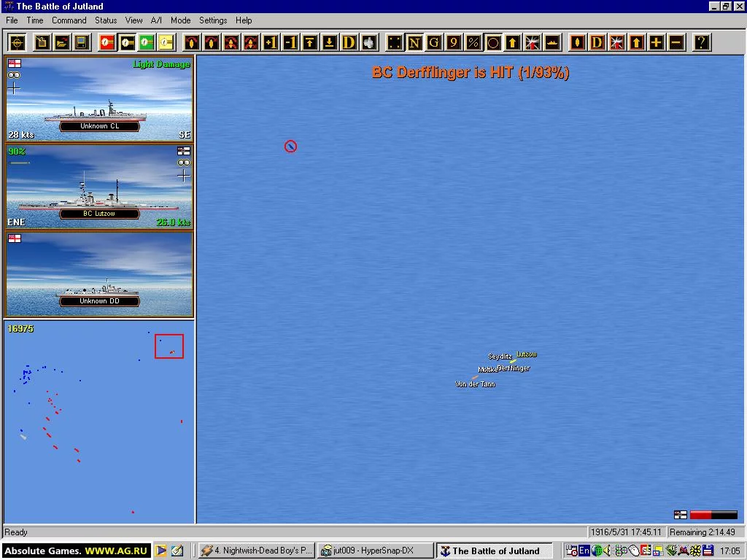This screenshot has width=747, height=560.
Task: Click the red-circled ship marker on map
Action: 290,146
